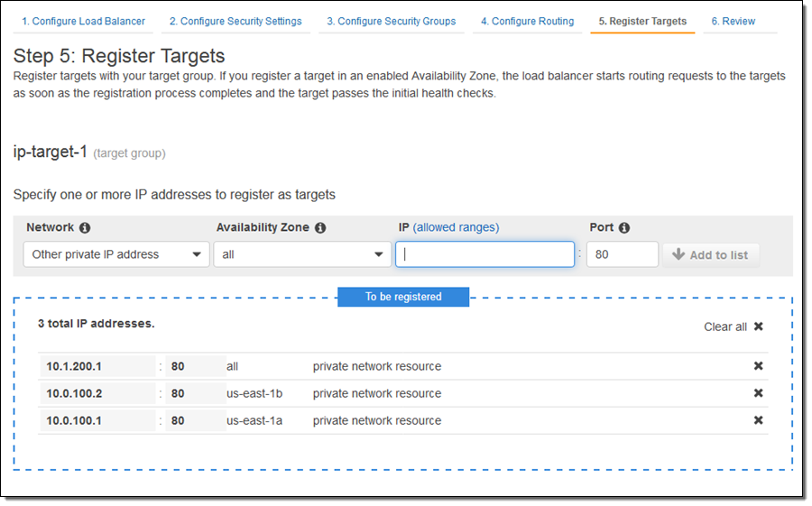This screenshot has height=506, width=812.
Task: Jump to the Review step
Action: [x=733, y=21]
